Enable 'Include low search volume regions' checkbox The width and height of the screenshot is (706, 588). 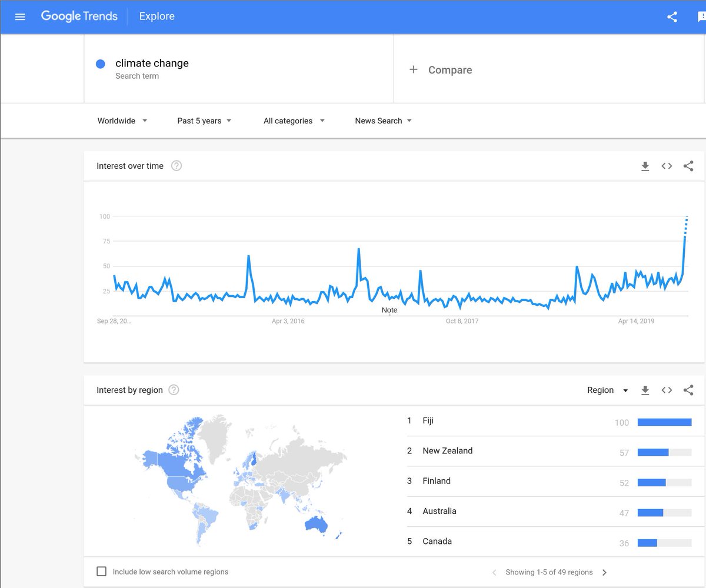102,572
